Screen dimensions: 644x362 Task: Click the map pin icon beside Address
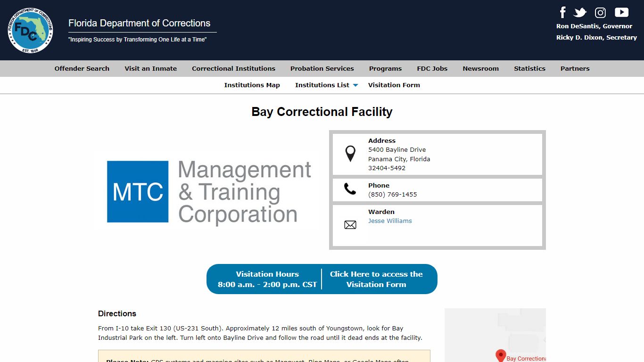[350, 154]
